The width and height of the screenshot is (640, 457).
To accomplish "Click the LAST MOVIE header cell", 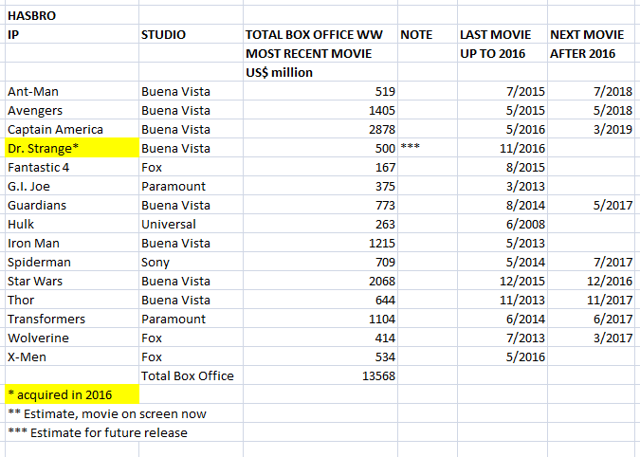I will coord(502,34).
